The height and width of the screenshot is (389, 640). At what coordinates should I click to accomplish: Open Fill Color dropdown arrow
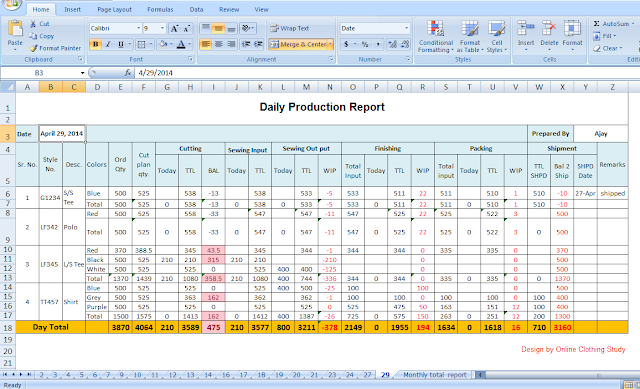coord(171,44)
